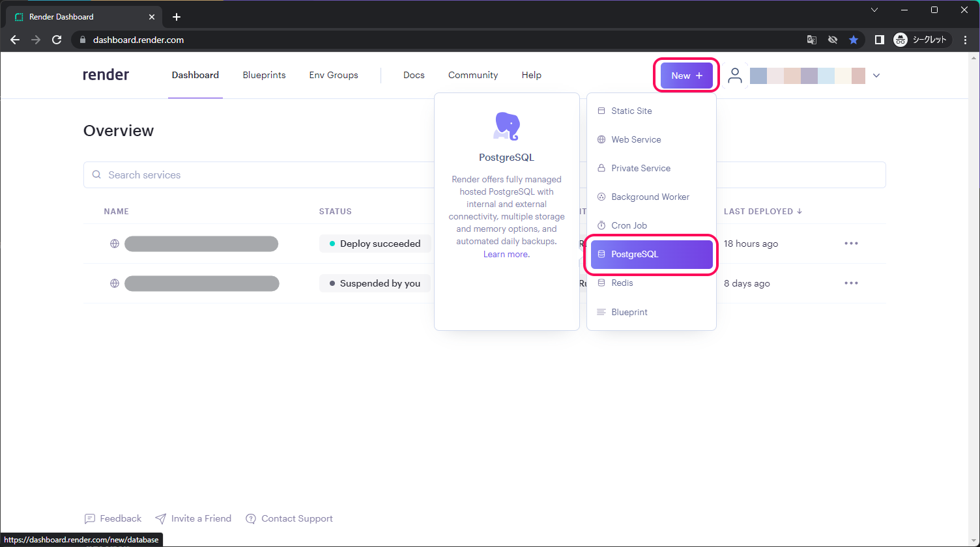Go to the Blueprints tab
The width and height of the screenshot is (980, 547).
coord(264,75)
